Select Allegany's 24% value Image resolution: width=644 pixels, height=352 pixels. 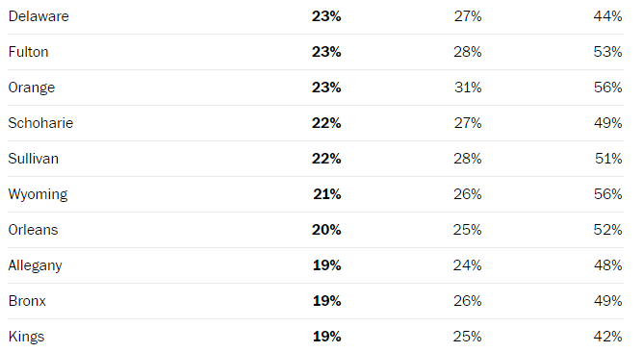click(468, 265)
